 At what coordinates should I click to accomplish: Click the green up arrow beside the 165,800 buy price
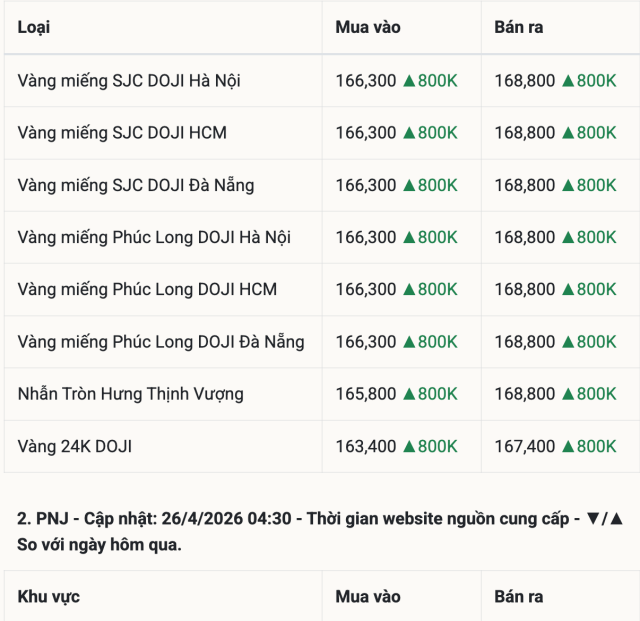[x=409, y=394]
